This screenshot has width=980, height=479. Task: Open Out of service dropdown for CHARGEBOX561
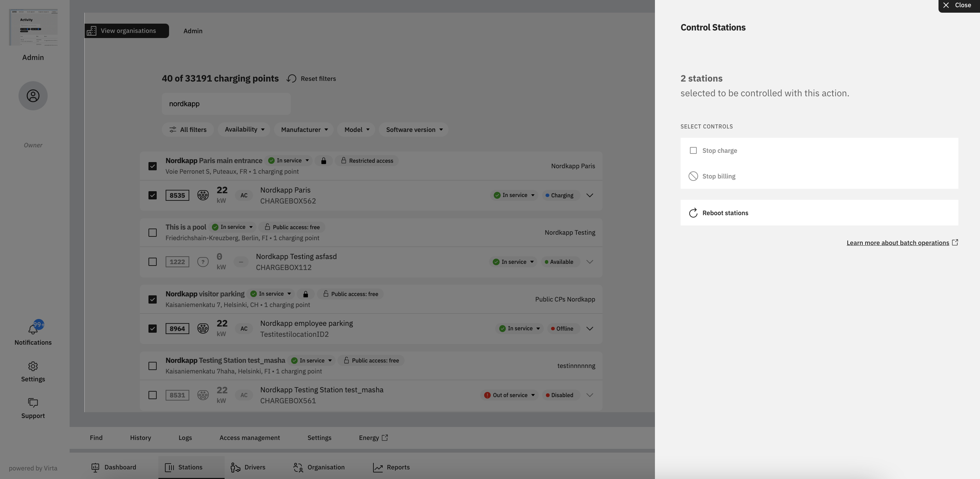point(510,395)
